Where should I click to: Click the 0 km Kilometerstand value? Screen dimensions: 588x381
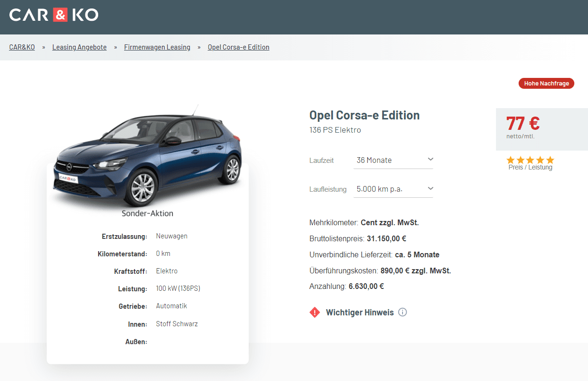pos(163,254)
